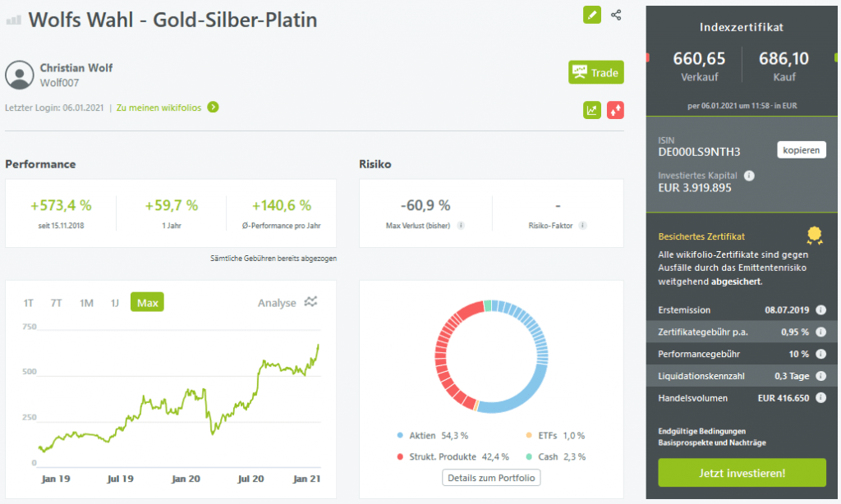Copy the ISIN with kopieren button
The image size is (841, 504).
click(x=801, y=150)
